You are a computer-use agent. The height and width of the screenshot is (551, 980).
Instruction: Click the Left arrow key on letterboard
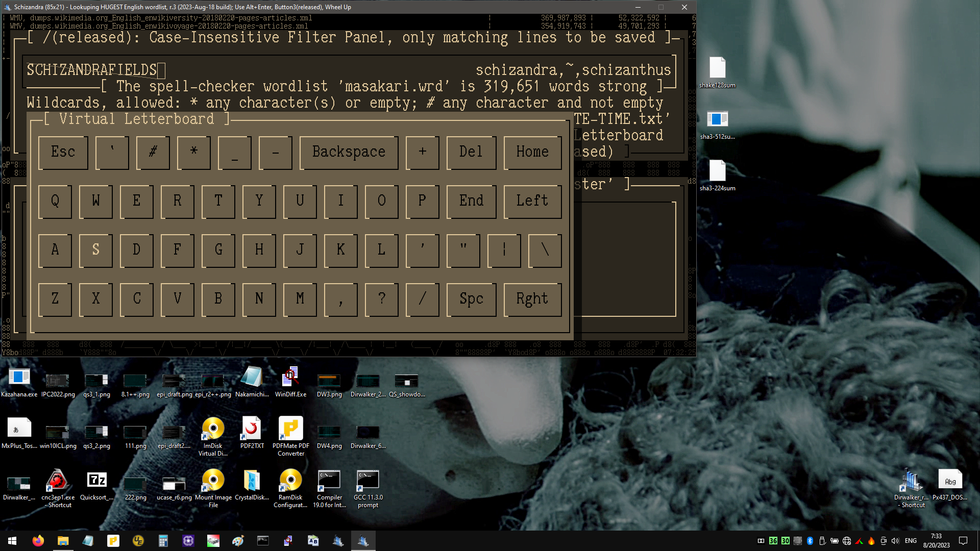532,201
